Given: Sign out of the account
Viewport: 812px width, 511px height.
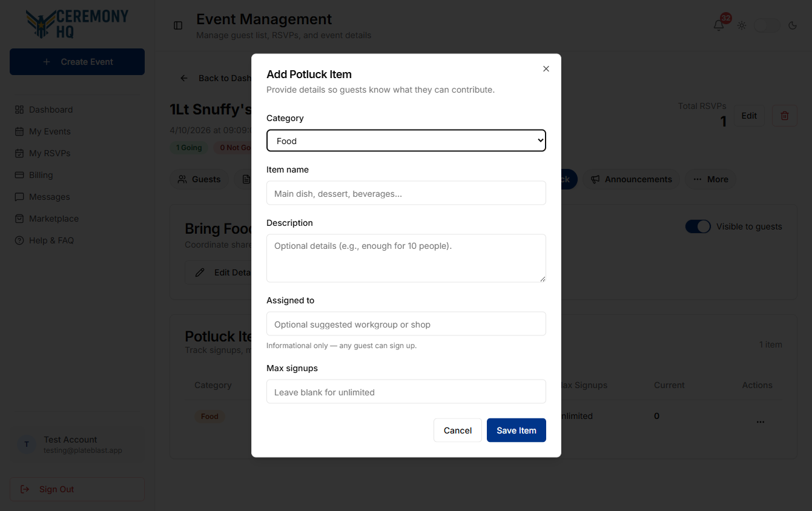Looking at the screenshot, I should coord(77,489).
